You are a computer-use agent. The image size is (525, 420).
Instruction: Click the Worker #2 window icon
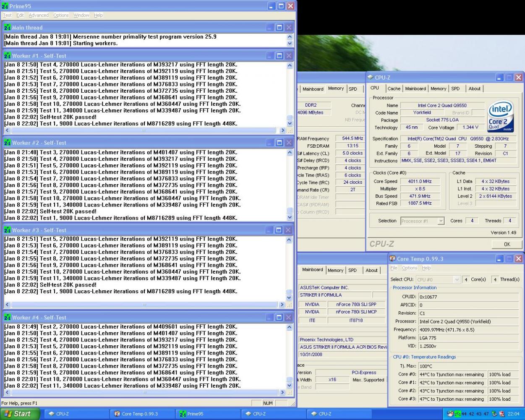(x=7, y=143)
